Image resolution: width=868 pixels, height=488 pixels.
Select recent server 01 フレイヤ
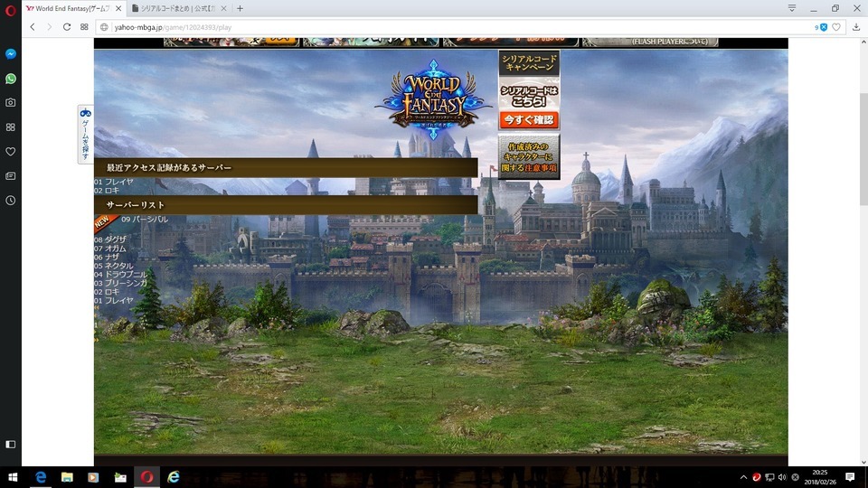114,182
